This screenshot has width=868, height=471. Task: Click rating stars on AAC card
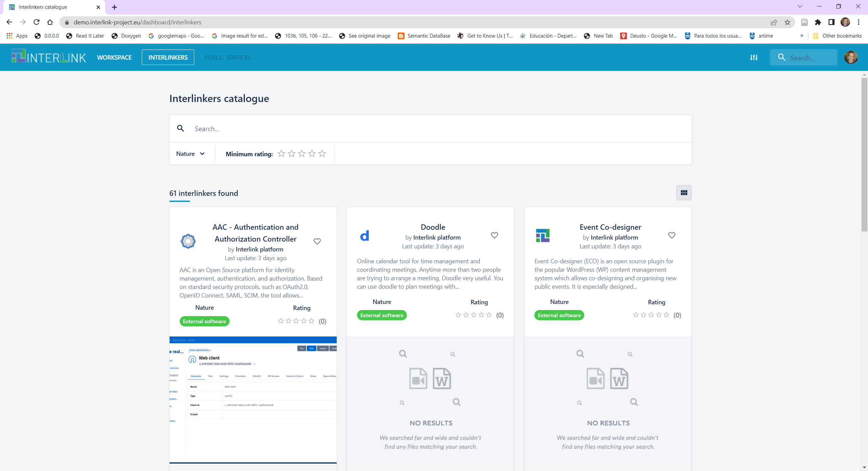[x=296, y=321]
